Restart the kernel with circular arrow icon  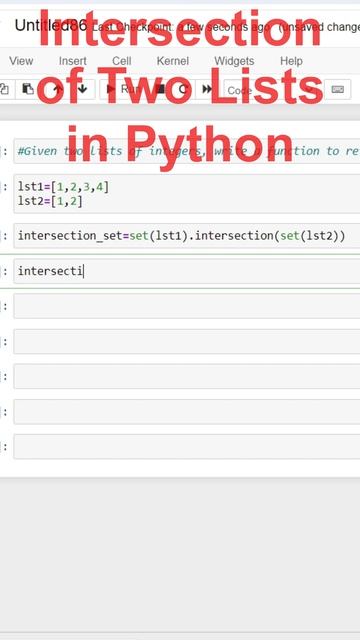pyautogui.click(x=183, y=89)
